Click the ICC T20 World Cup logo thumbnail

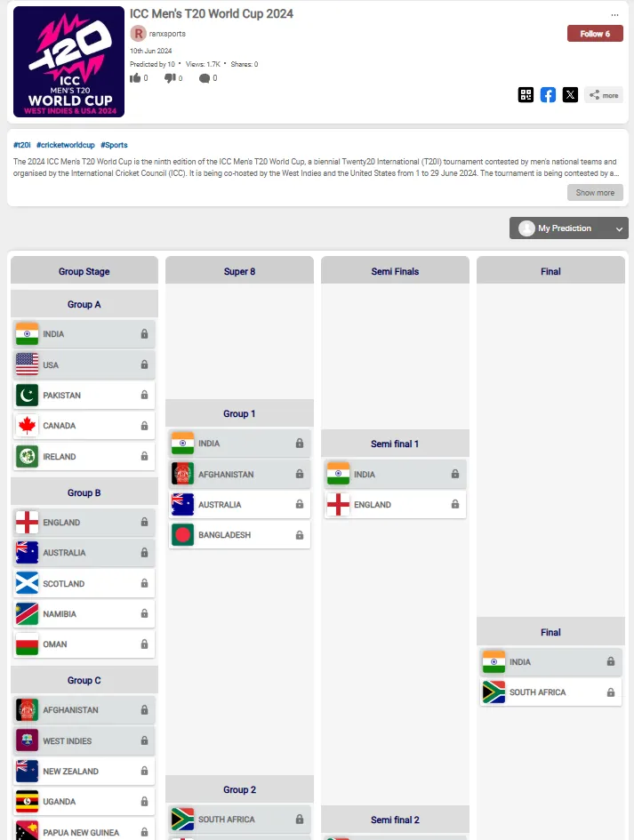(69, 62)
